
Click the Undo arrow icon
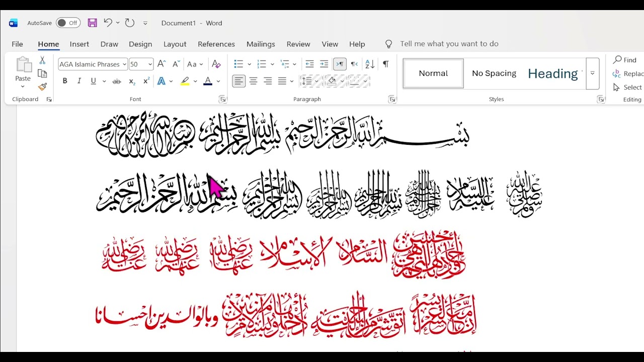108,23
